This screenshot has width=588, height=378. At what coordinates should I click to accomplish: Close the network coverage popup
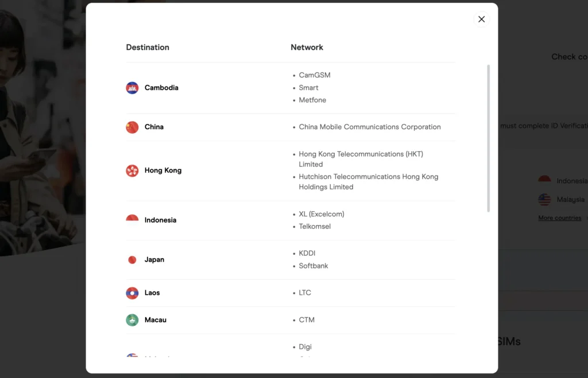(481, 19)
